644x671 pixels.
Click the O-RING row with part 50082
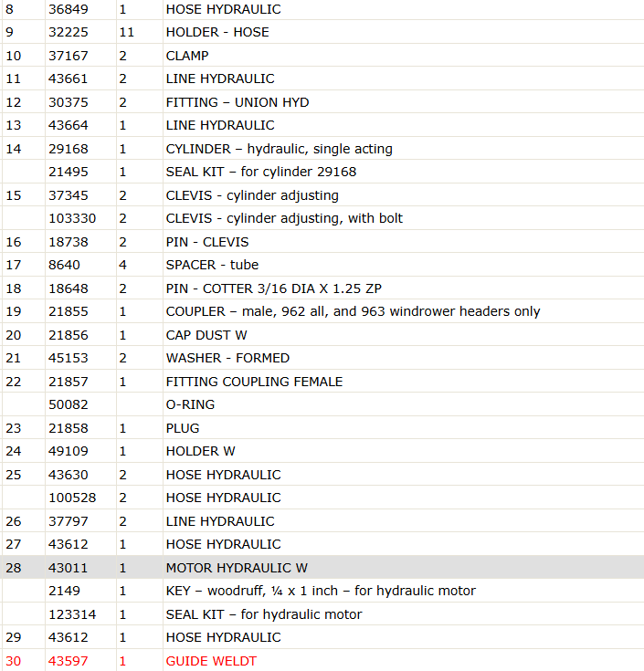tap(322, 404)
